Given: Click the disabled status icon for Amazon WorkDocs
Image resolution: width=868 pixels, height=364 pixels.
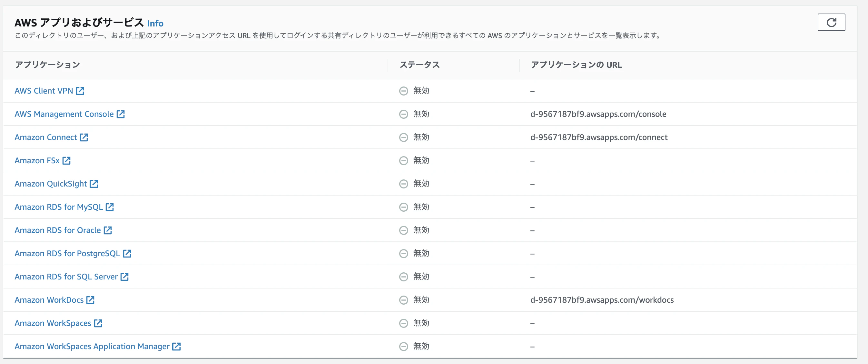Looking at the screenshot, I should pos(403,300).
